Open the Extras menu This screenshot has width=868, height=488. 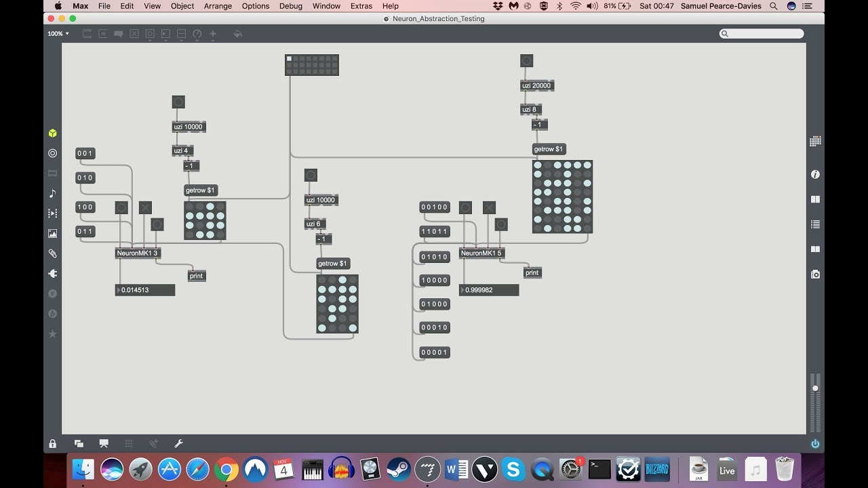point(361,6)
